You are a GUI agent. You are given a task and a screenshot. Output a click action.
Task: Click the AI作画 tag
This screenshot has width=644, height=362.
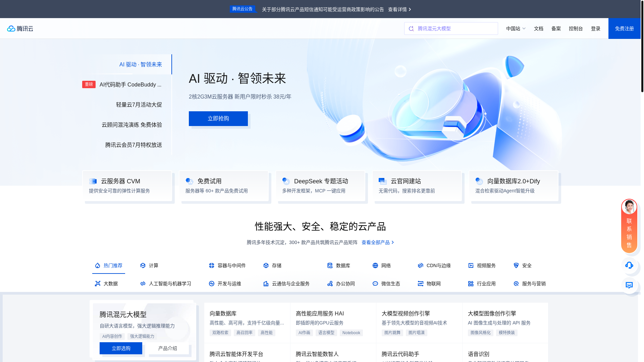(304, 333)
